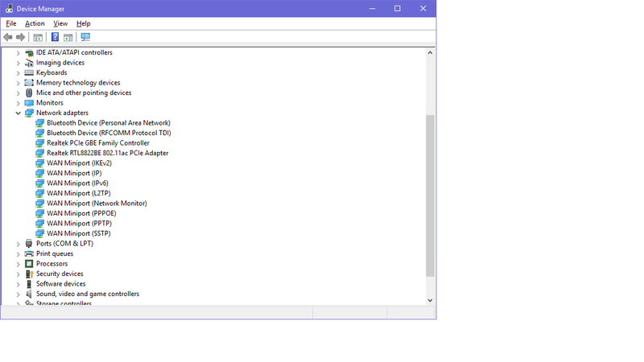
Task: Click the Device Manager title bar icon
Action: tap(9, 8)
